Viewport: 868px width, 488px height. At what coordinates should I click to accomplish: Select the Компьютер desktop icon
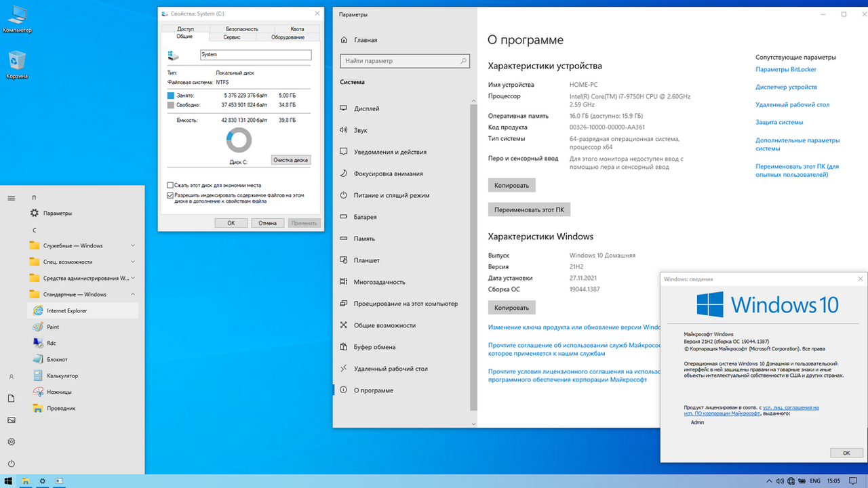[17, 19]
